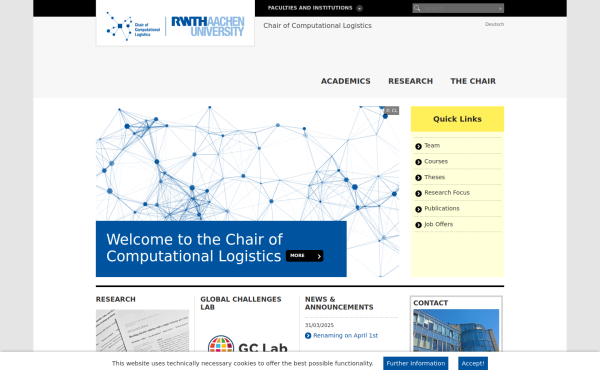Click the blue arrow icon beside Renaming news
The image size is (600, 375).
tap(308, 336)
